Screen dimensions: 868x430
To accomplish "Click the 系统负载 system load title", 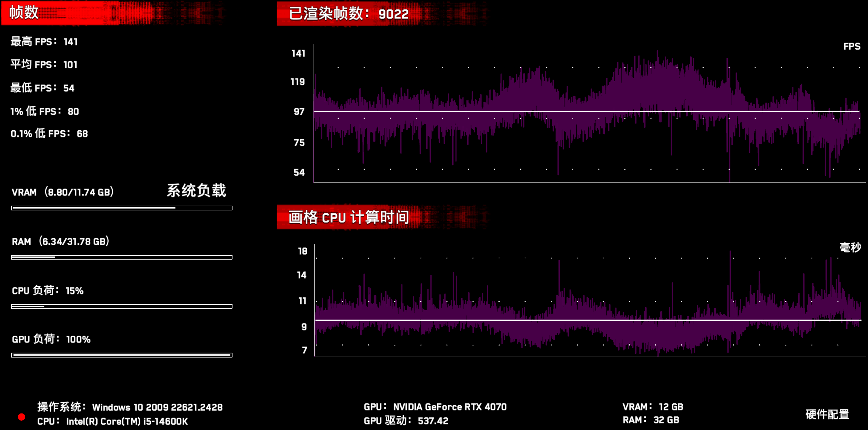I will pos(196,191).
